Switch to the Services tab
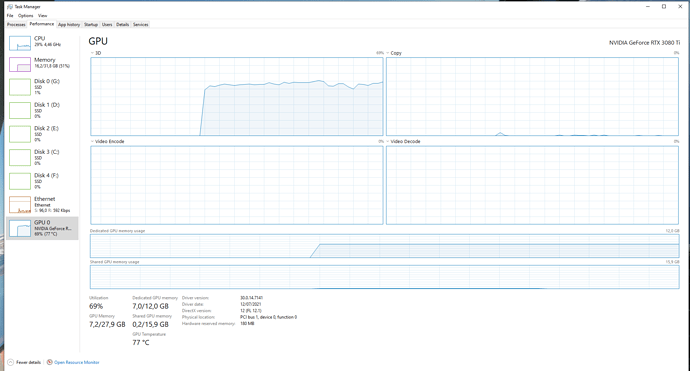The width and height of the screenshot is (690, 371). point(140,25)
